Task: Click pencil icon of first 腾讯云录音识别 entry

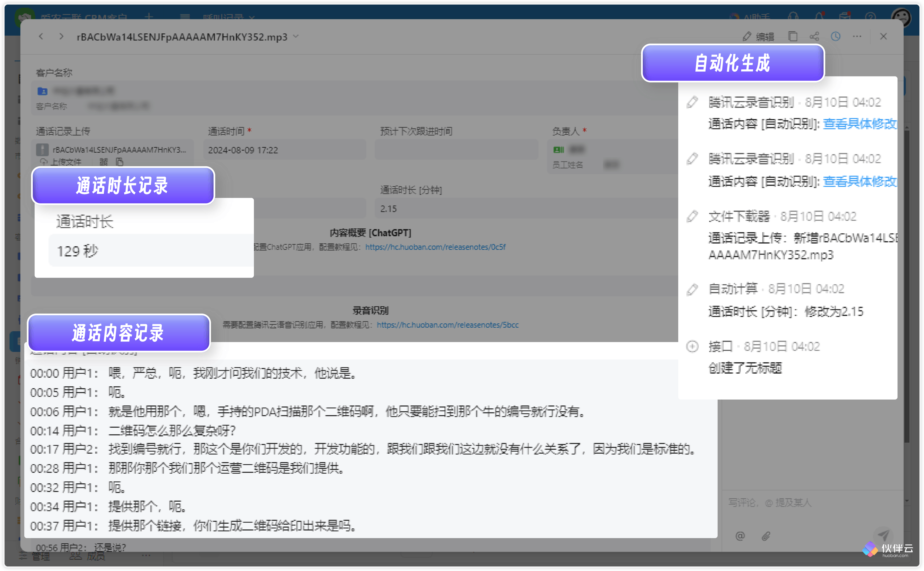Action: 692,102
